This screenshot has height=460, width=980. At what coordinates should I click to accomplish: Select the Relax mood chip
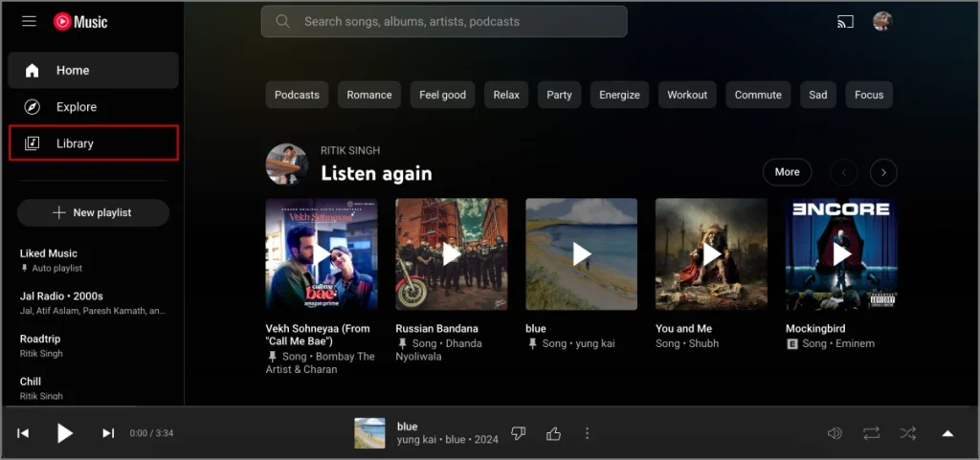point(506,95)
